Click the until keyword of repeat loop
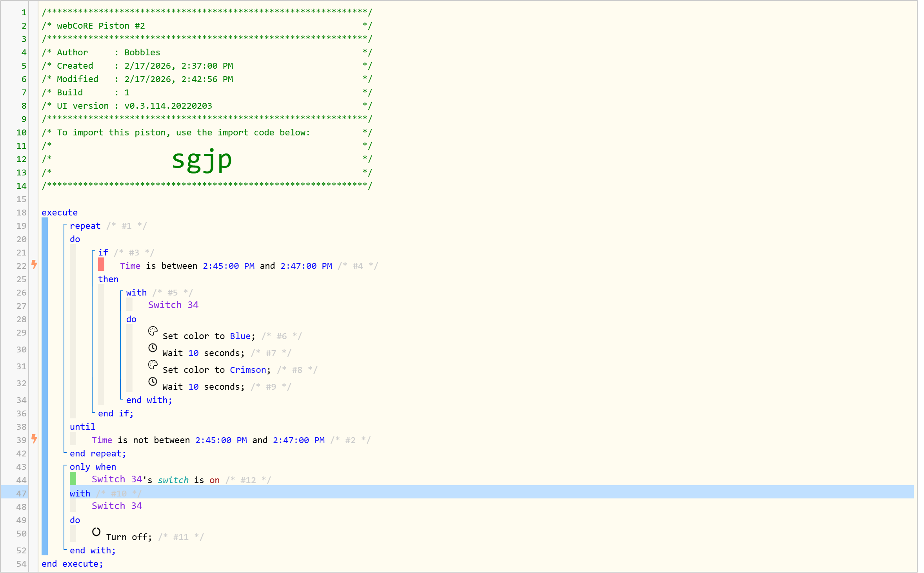This screenshot has width=924, height=573. pos(82,427)
